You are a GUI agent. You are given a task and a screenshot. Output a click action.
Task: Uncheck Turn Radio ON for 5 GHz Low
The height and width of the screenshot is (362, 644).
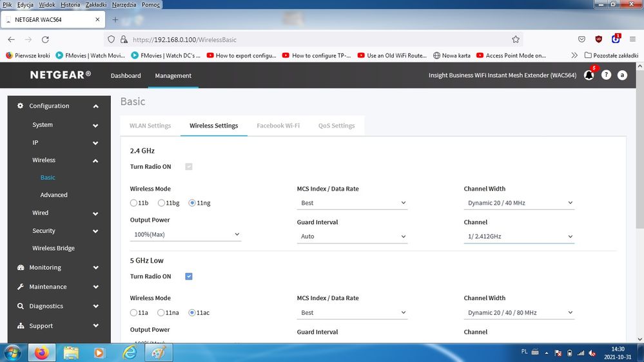(x=188, y=276)
